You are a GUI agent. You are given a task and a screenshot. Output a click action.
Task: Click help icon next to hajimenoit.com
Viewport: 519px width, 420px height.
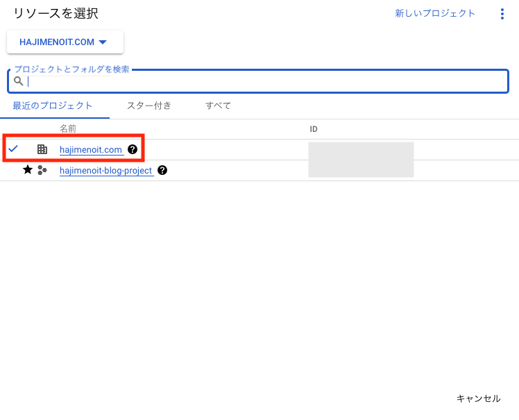click(133, 149)
